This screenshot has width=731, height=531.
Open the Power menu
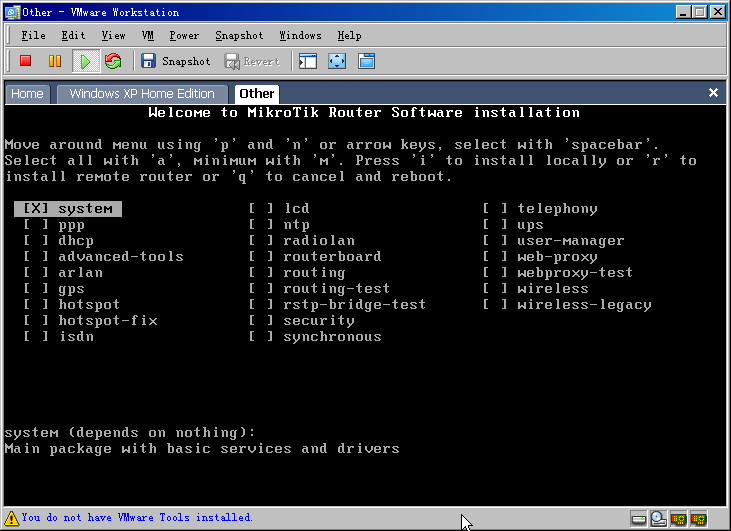[x=184, y=35]
